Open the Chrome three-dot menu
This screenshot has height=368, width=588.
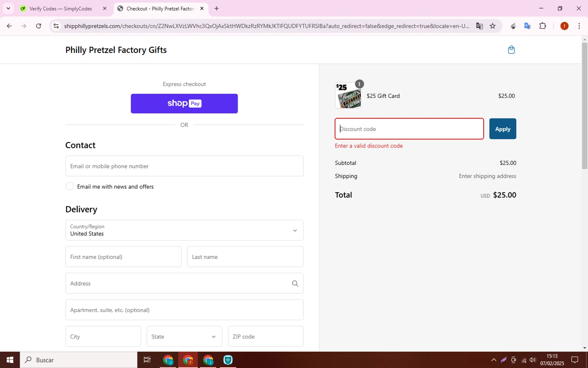pyautogui.click(x=579, y=26)
